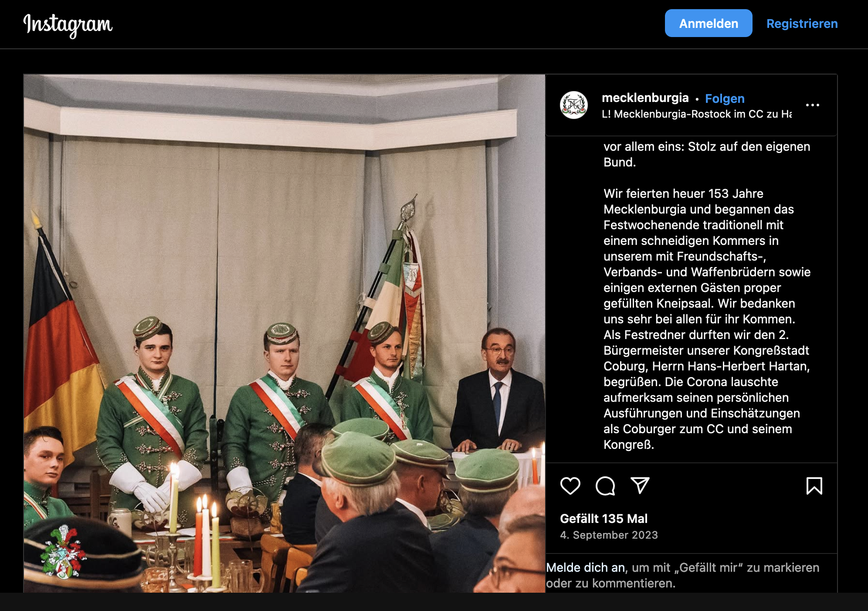Open the post photo of the Kommers

point(284,333)
